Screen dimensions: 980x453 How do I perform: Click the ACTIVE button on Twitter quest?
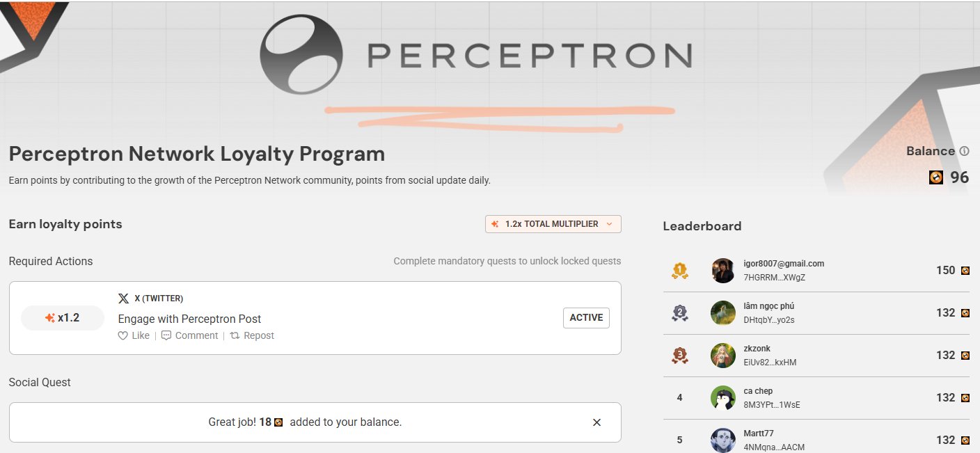[x=586, y=318]
